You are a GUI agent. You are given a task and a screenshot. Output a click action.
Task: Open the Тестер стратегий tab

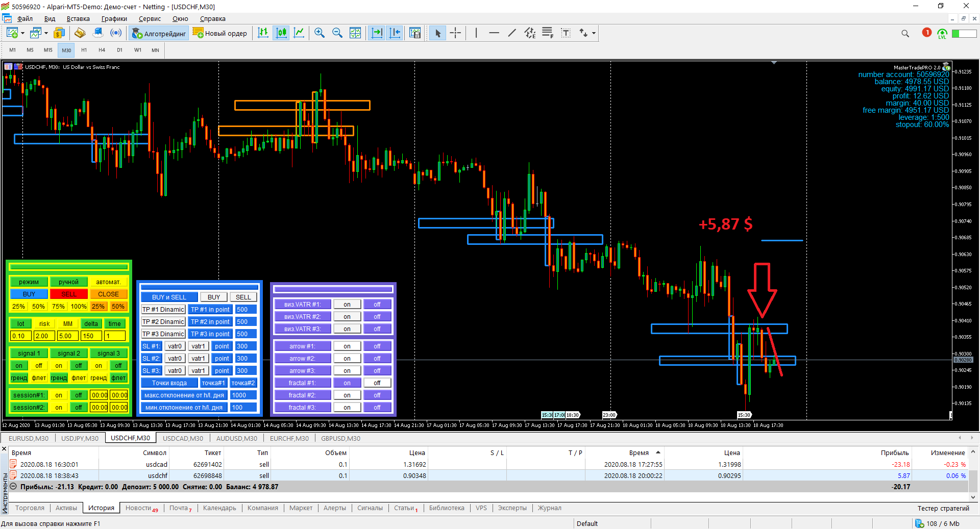coord(943,508)
